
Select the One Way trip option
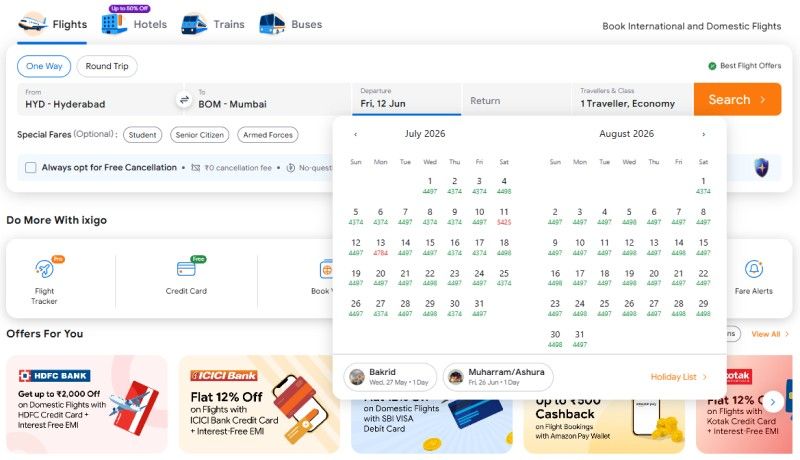(44, 66)
